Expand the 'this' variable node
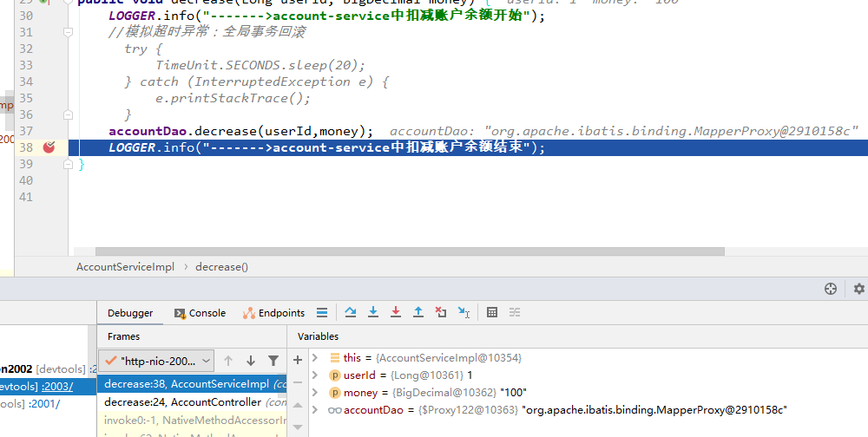Screen dimensions: 868x437 (x=315, y=358)
